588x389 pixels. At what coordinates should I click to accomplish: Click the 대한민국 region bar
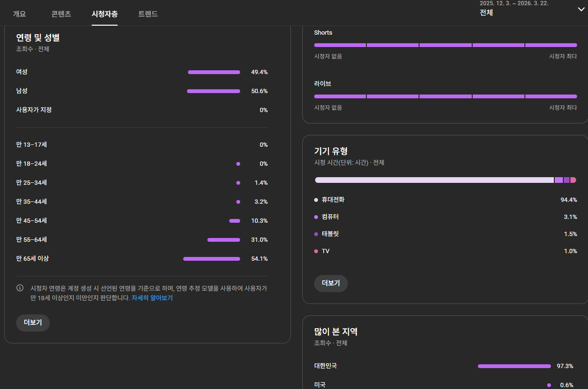pos(514,366)
